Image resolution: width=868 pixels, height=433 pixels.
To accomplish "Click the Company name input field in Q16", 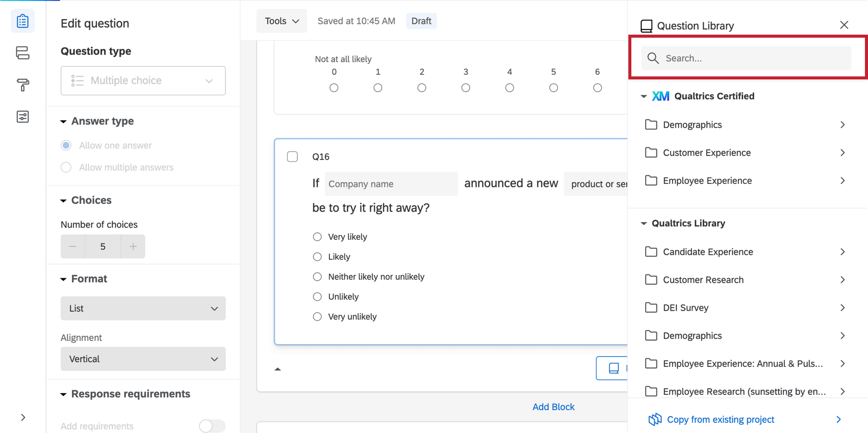I will click(x=391, y=184).
